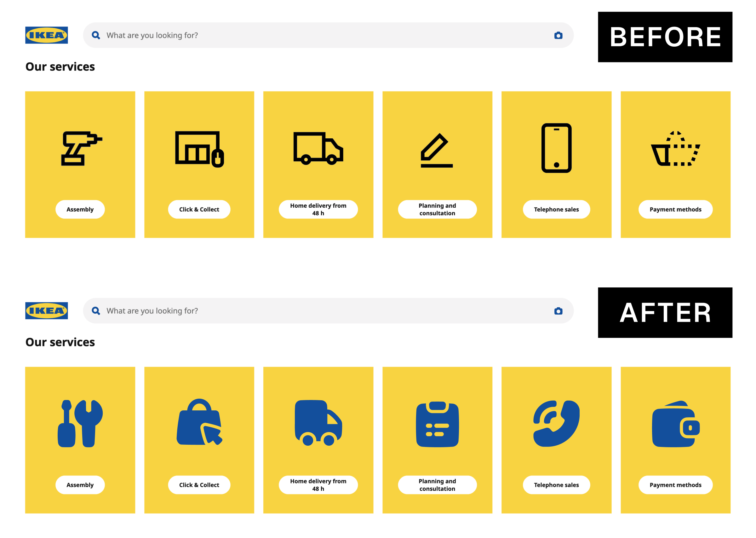Click the pencil Planning and consultation icon

click(x=437, y=149)
